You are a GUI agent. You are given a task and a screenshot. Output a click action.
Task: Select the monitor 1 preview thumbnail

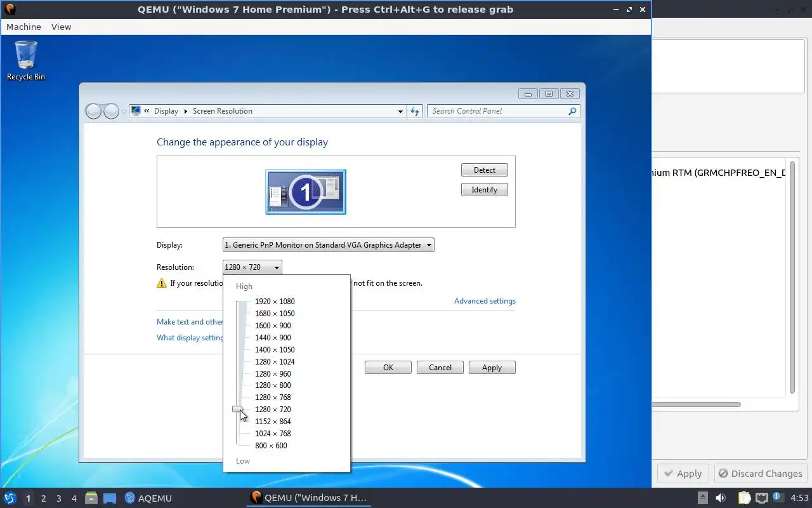[x=306, y=192]
